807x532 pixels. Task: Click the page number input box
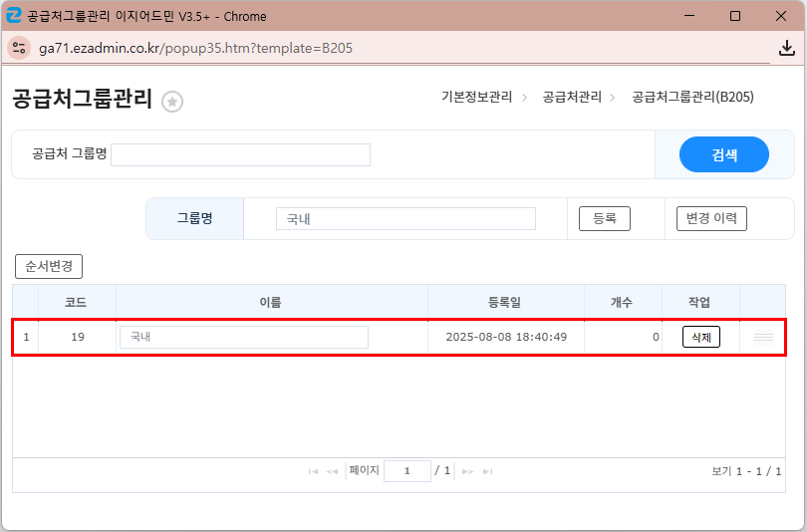point(406,471)
